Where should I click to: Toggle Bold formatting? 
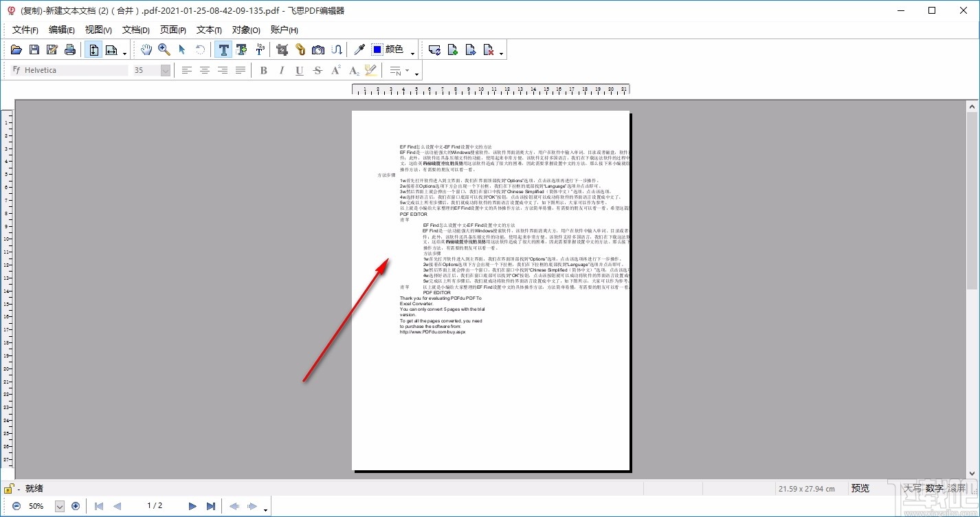(x=264, y=70)
